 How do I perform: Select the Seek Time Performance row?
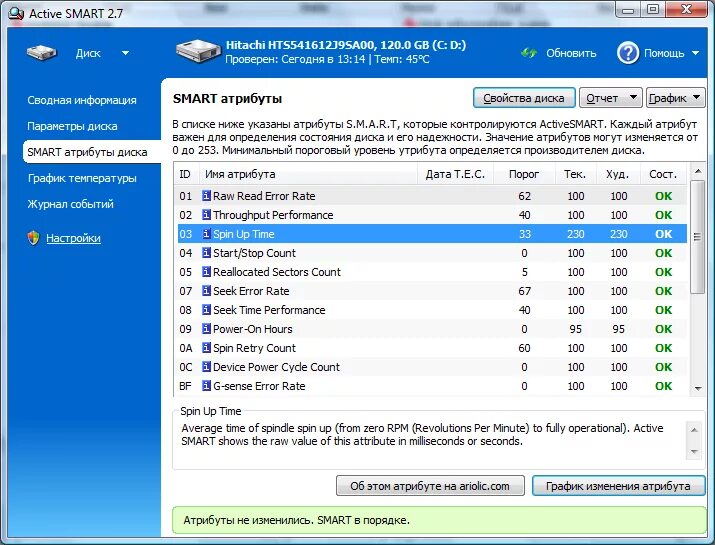(x=432, y=310)
